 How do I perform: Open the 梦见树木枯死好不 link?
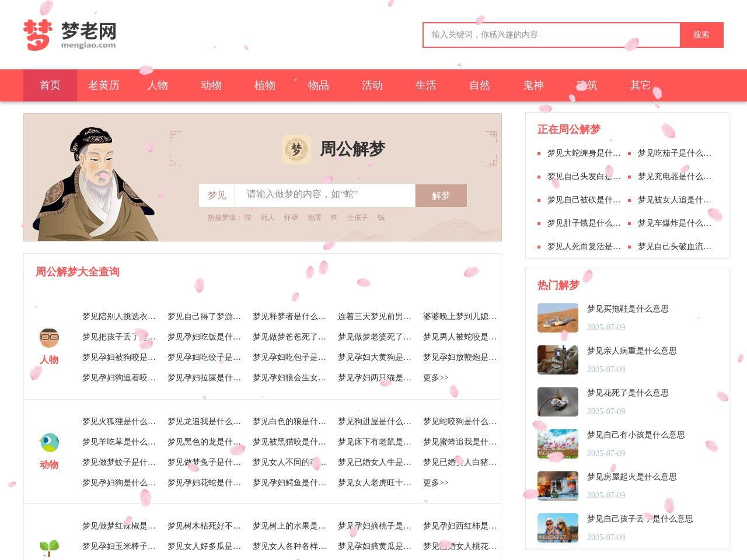click(204, 526)
